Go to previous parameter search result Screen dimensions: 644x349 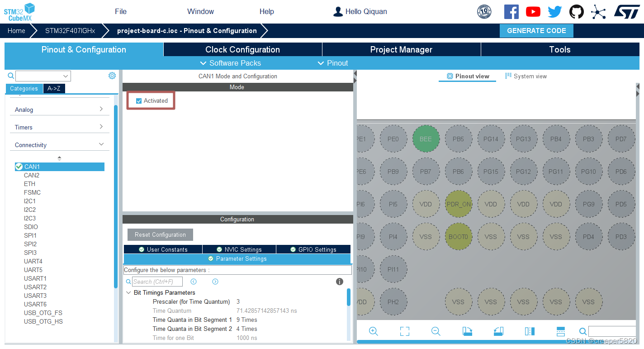coord(194,282)
